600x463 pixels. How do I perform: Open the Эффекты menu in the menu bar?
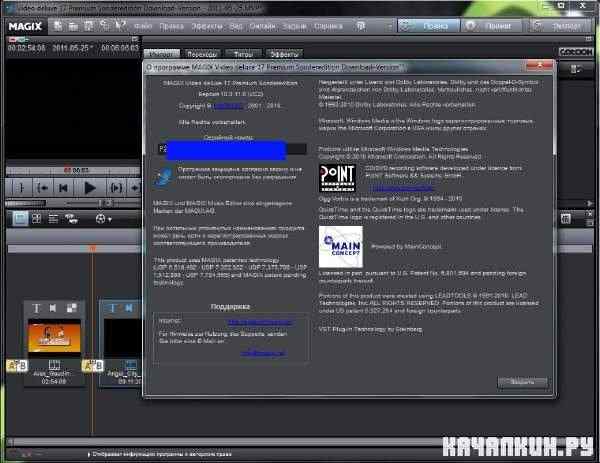(x=207, y=26)
